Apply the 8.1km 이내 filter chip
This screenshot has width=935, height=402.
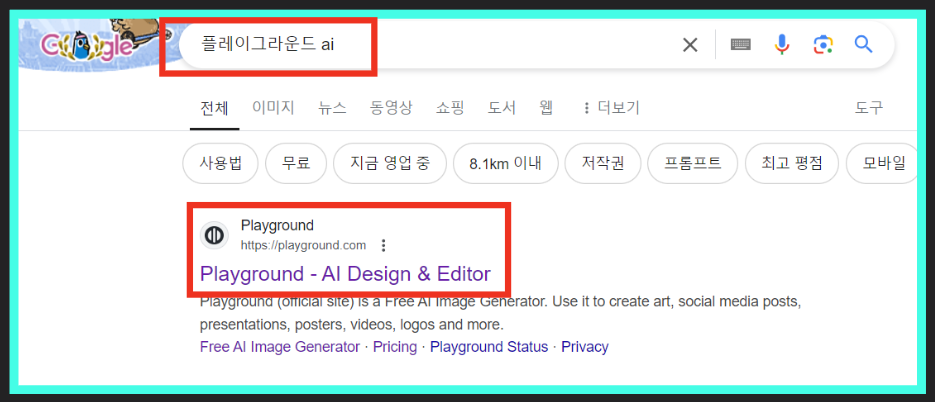(506, 163)
